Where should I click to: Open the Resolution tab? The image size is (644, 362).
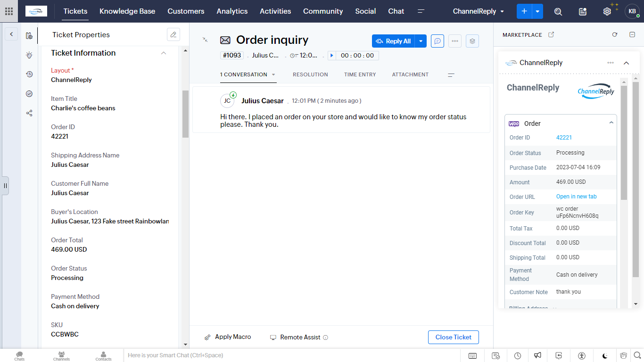310,74
